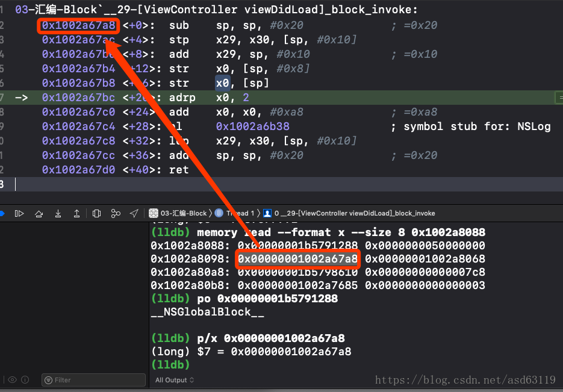Click value 0x0000000000000003 in memory dump
The height and width of the screenshot is (392, 563).
[x=425, y=285]
